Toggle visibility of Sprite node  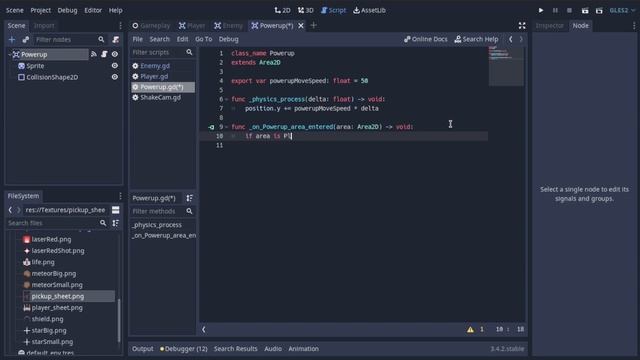(x=115, y=66)
